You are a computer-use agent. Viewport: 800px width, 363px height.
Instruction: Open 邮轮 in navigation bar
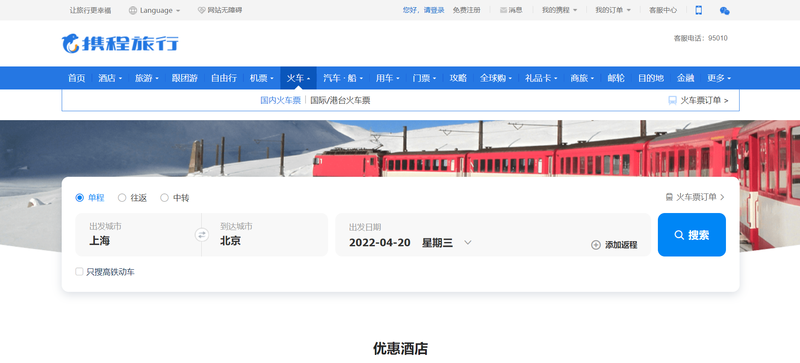616,78
